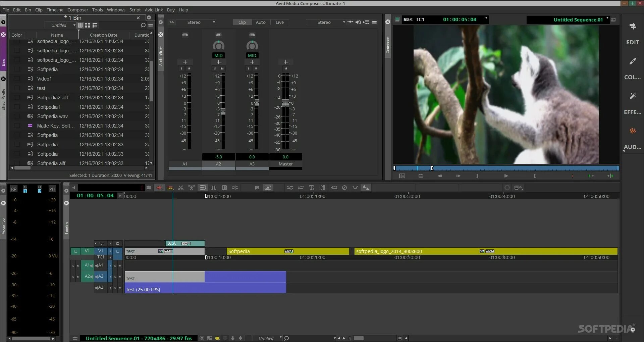This screenshot has height=342, width=644.
Task: Select Auto mode in Audio Mixer
Action: pos(261,22)
